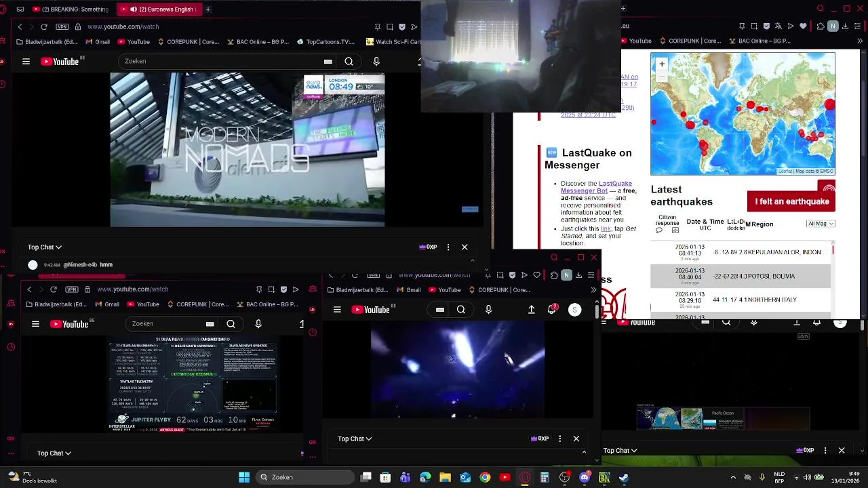The image size is (868, 488).
Task: Select the 'KEPULAUAN ALOR, INDON' earthquake row
Action: 741,252
